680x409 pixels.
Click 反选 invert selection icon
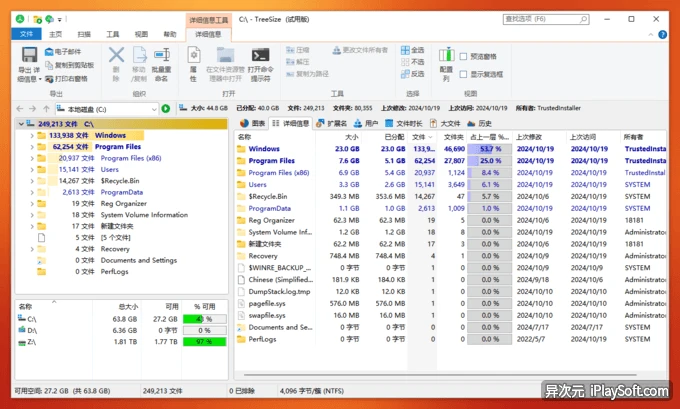(405, 74)
